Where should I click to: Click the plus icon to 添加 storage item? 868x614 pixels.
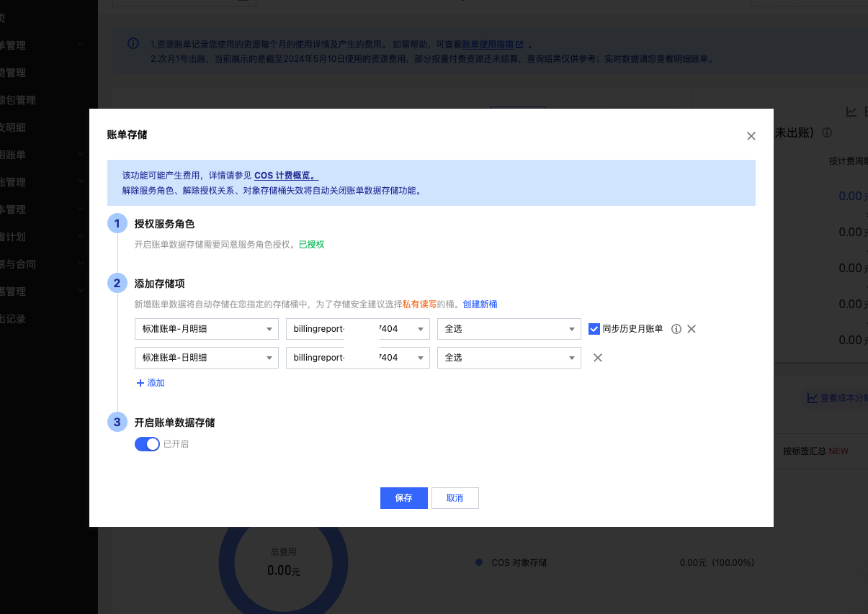[x=140, y=383]
